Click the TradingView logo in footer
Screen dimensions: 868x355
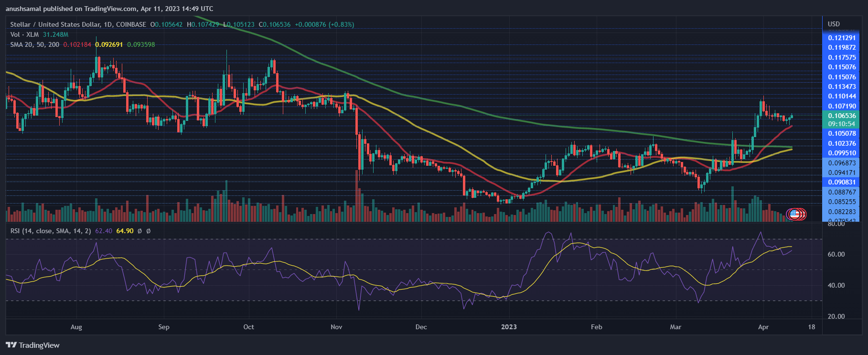[32, 345]
